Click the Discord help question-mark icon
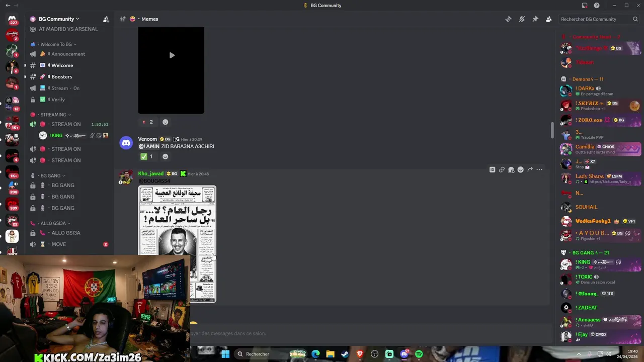644x362 pixels. pos(597,6)
